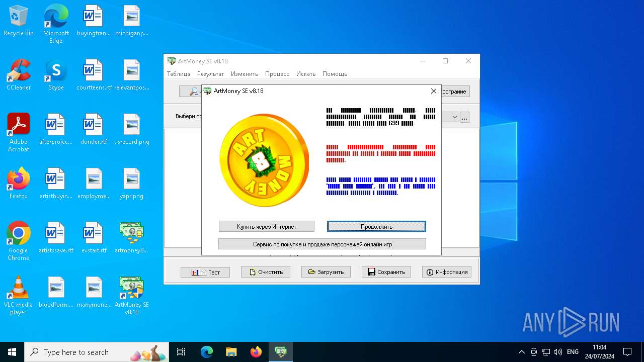
Task: Open Microsoft Edge desktop shortcut
Action: 56,23
